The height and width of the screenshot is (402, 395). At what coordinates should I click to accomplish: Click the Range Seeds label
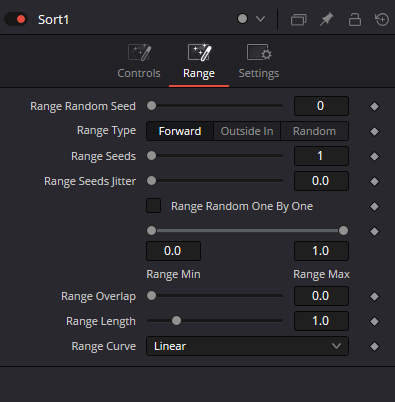coord(103,156)
